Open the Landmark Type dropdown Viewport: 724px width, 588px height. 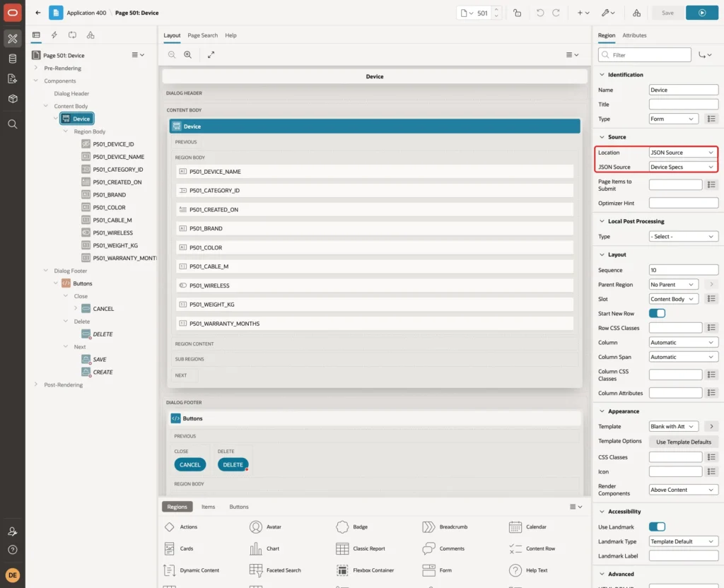tap(683, 541)
